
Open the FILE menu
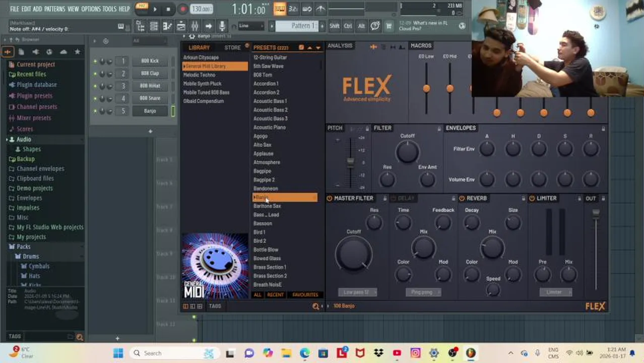15,9
